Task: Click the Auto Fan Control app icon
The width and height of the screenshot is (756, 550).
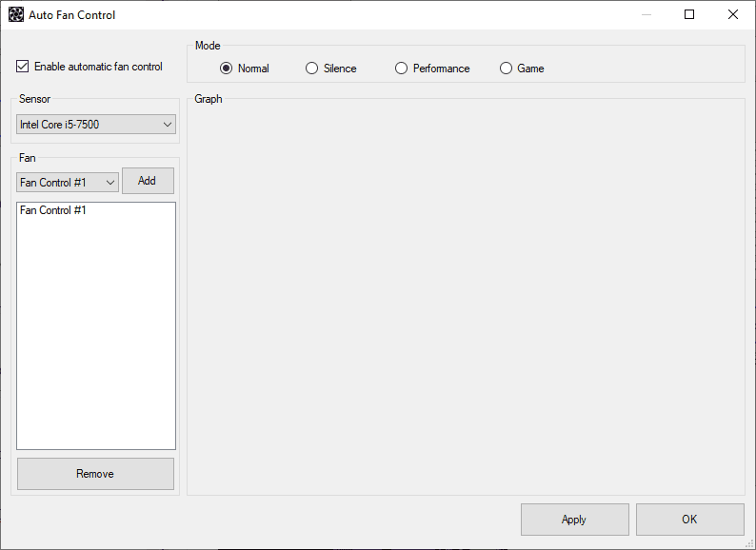Action: point(16,14)
